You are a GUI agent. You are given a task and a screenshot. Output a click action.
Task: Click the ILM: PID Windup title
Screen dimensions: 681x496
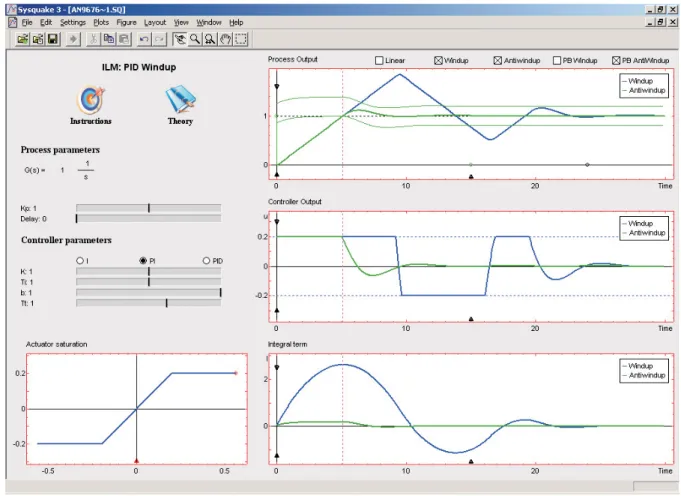pyautogui.click(x=139, y=67)
